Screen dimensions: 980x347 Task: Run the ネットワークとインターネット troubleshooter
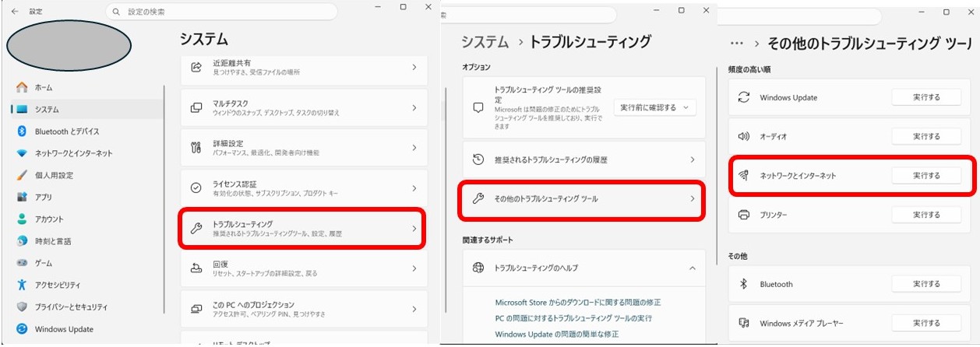[x=926, y=176]
